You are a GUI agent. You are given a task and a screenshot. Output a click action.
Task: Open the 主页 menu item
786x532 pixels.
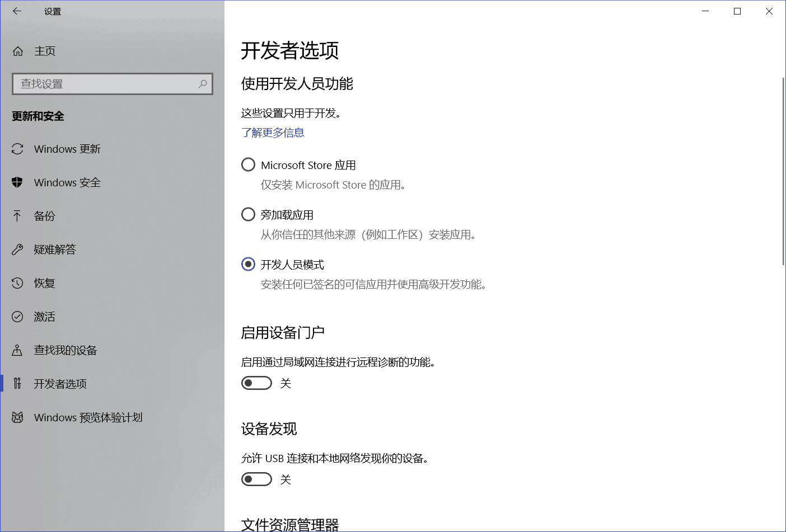point(112,51)
